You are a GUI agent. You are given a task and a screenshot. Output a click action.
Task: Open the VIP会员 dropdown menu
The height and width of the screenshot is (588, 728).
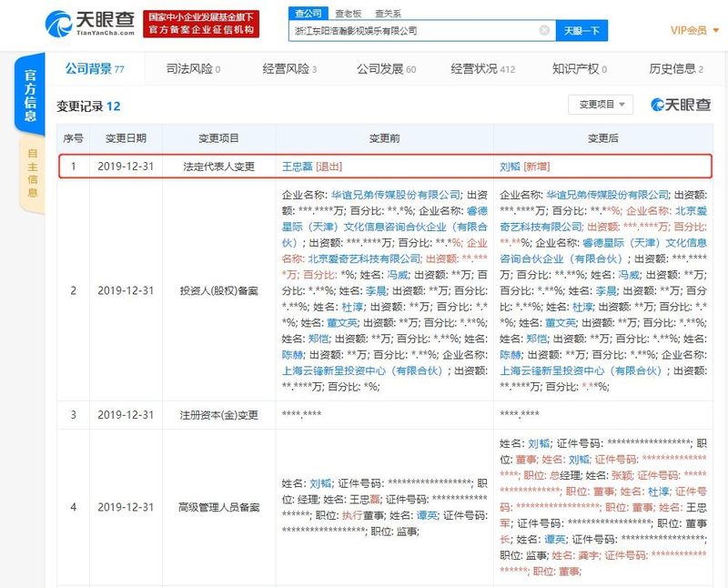click(694, 31)
